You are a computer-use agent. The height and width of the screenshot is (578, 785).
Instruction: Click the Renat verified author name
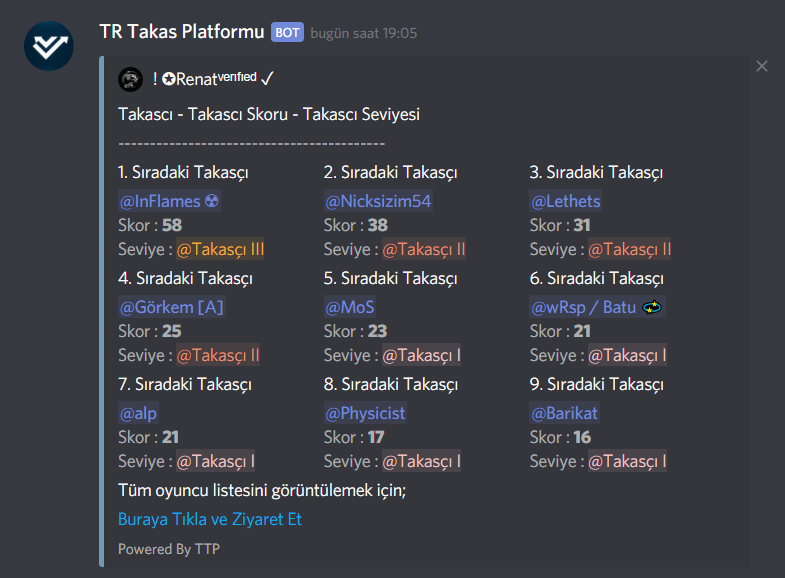point(213,79)
